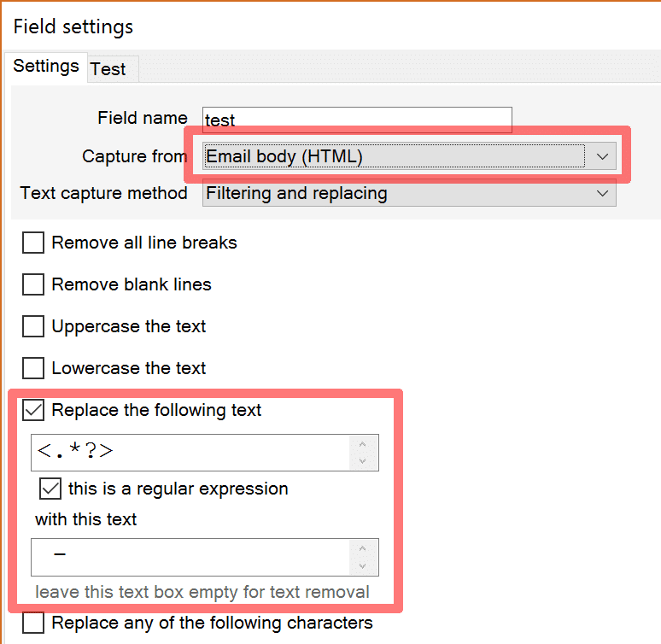
Task: Select the Settings tab
Action: coord(46,67)
